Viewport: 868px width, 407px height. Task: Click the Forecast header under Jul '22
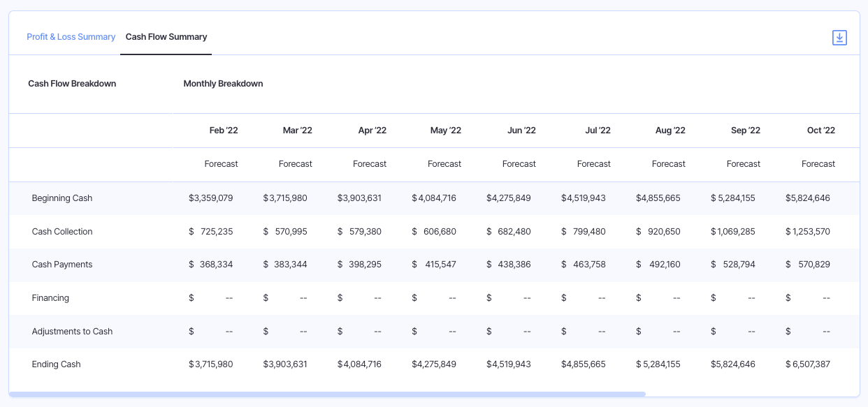[594, 163]
